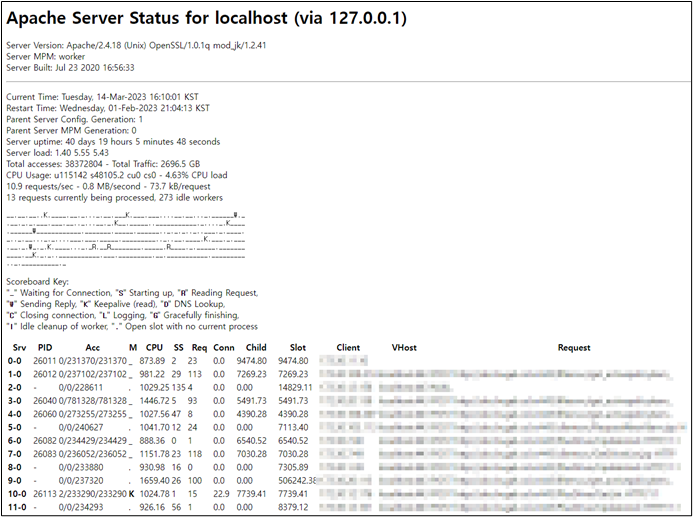The height and width of the screenshot is (517, 693).
Task: Click the Conn column header
Action: [x=224, y=348]
